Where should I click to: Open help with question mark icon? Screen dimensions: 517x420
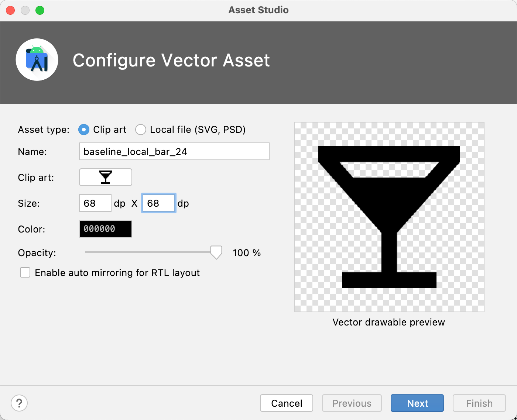coord(19,403)
